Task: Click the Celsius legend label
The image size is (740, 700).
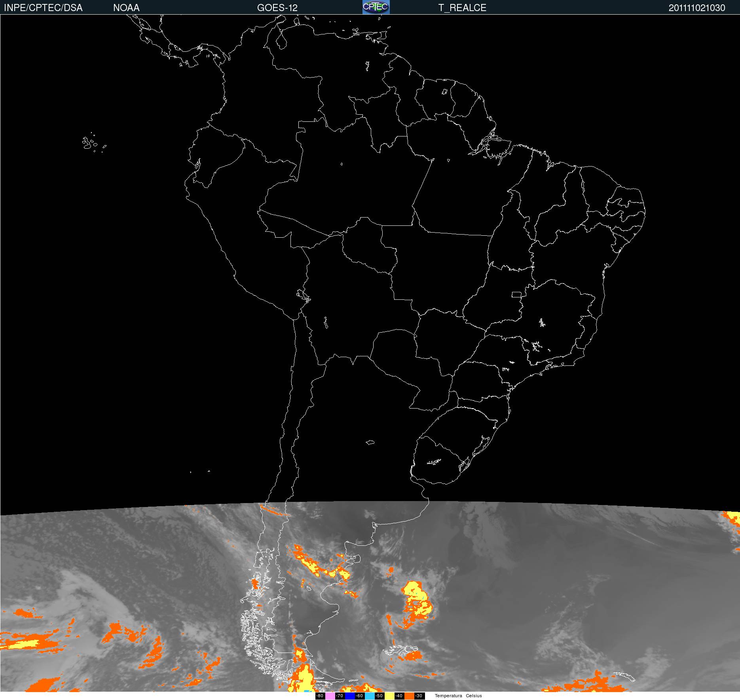Action: (x=474, y=696)
